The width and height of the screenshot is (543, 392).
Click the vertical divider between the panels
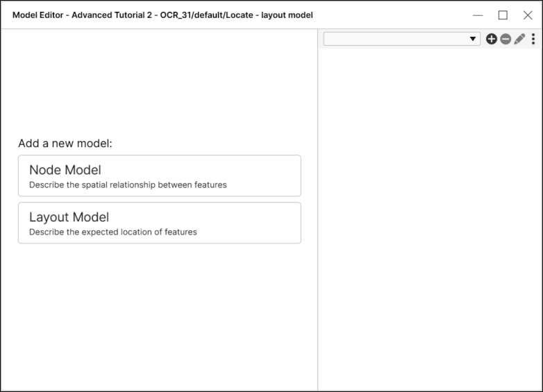coord(318,208)
